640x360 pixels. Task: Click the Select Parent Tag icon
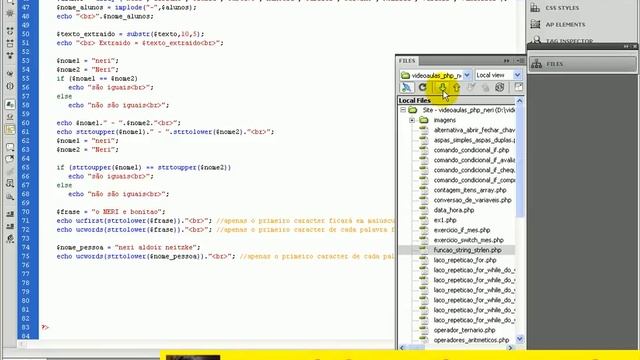tap(10, 74)
